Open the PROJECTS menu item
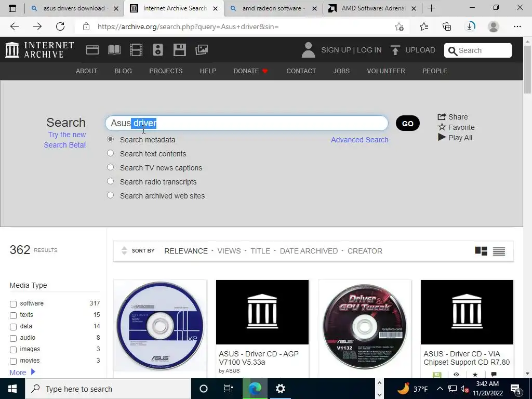The image size is (532, 399). coord(166,71)
